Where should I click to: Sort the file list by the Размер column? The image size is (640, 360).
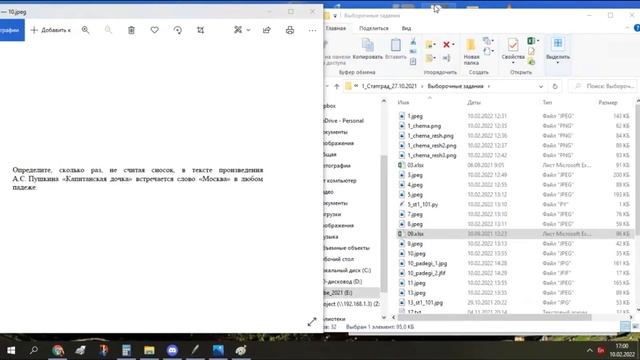pos(608,102)
